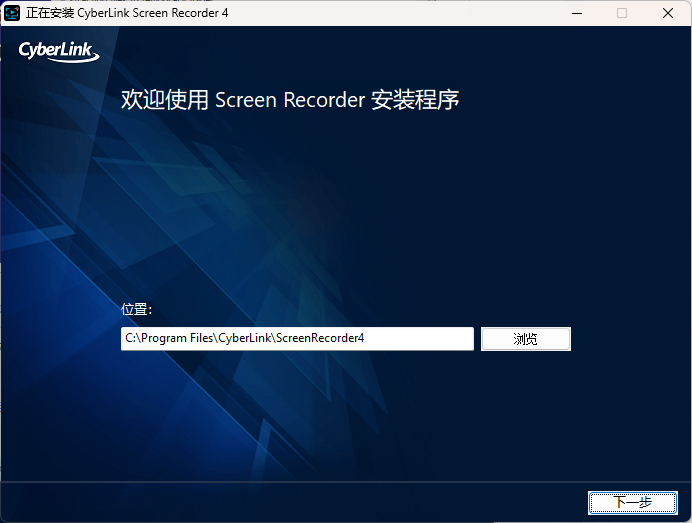692x523 pixels.
Task: Click the greyed-out maximize button
Action: tap(622, 13)
